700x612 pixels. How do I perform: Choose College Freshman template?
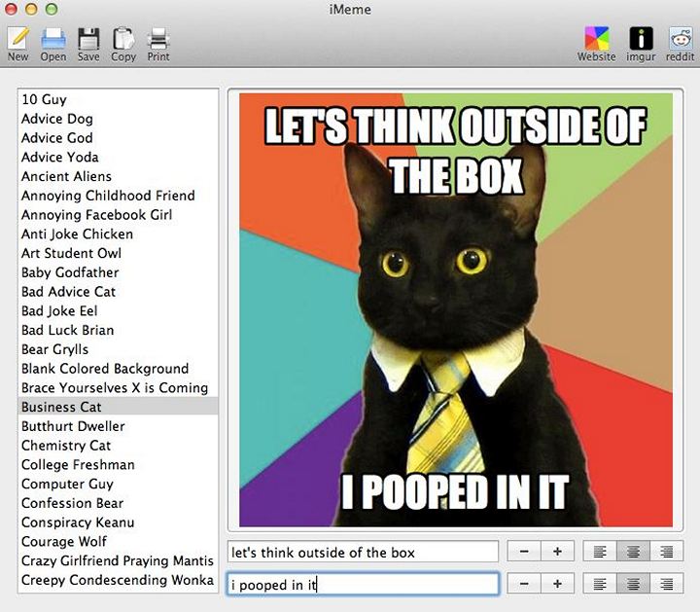pos(119,464)
